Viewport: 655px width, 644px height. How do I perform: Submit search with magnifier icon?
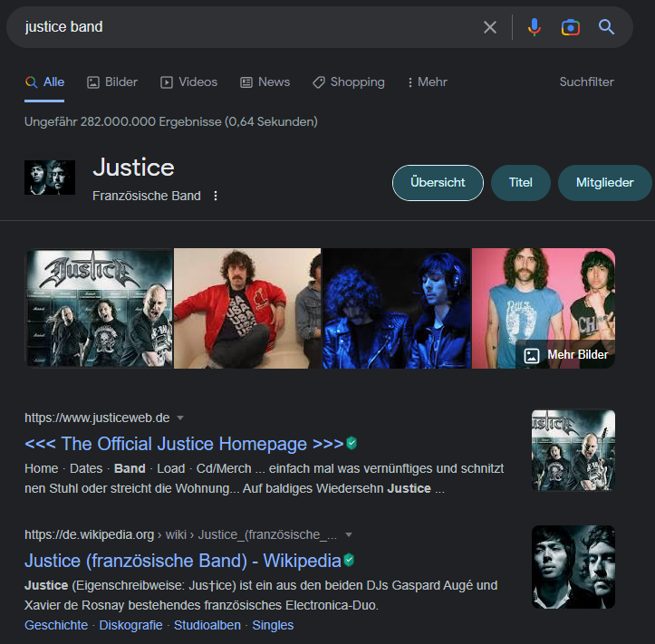(x=606, y=27)
